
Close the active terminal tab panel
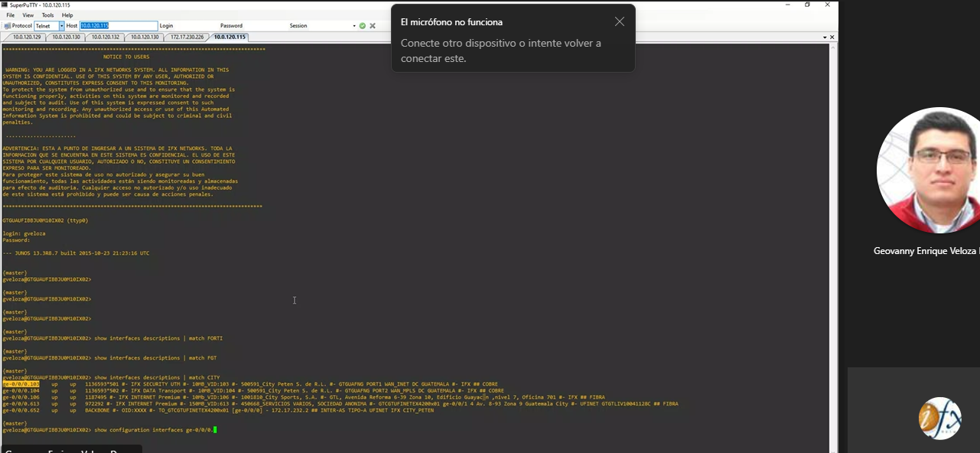[x=832, y=37]
